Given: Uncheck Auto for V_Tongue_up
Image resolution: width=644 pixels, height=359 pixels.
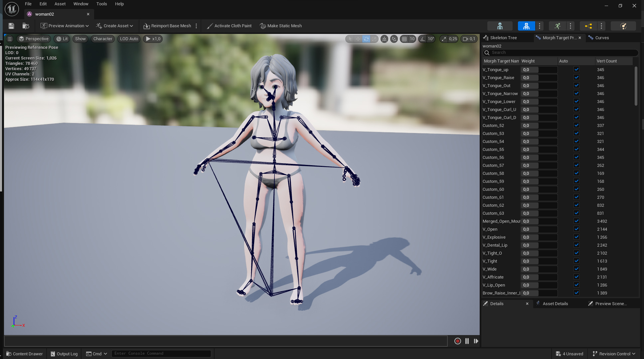Looking at the screenshot, I should (576, 69).
